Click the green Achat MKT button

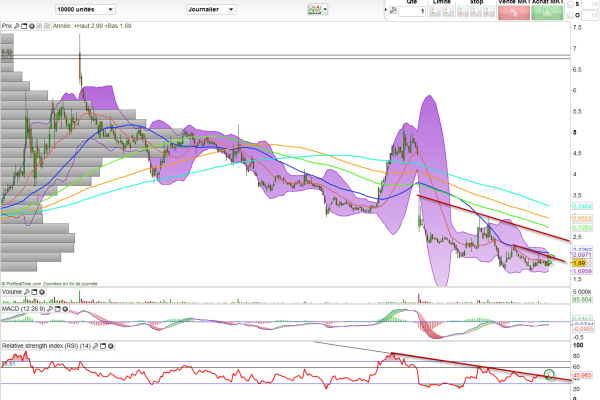(547, 13)
